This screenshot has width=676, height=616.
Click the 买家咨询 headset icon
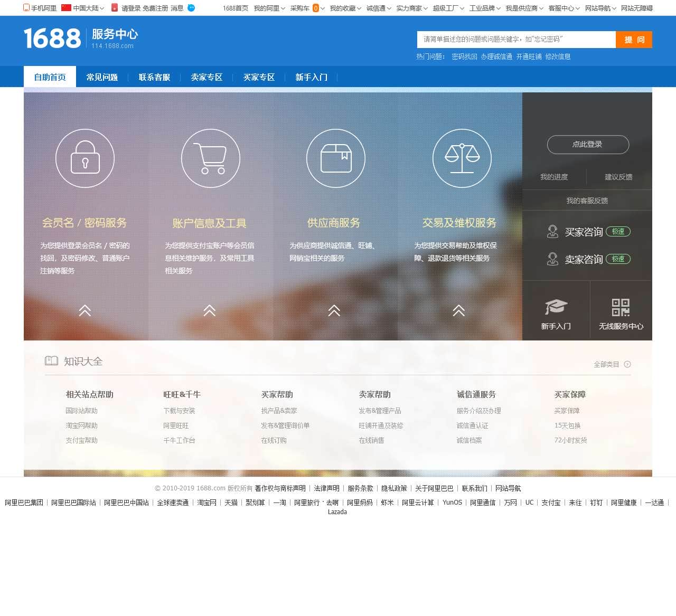552,232
